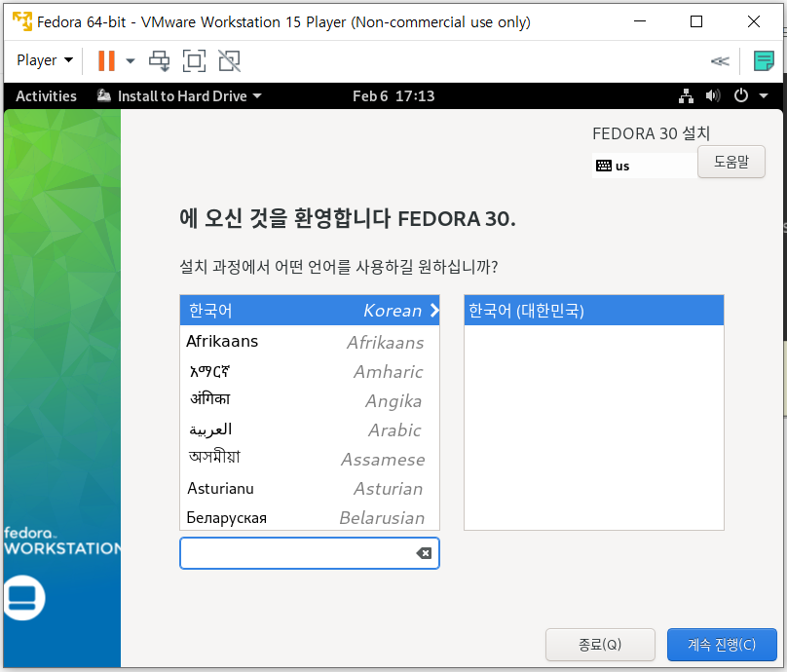Expand the power options arrow beside pause

(x=131, y=60)
